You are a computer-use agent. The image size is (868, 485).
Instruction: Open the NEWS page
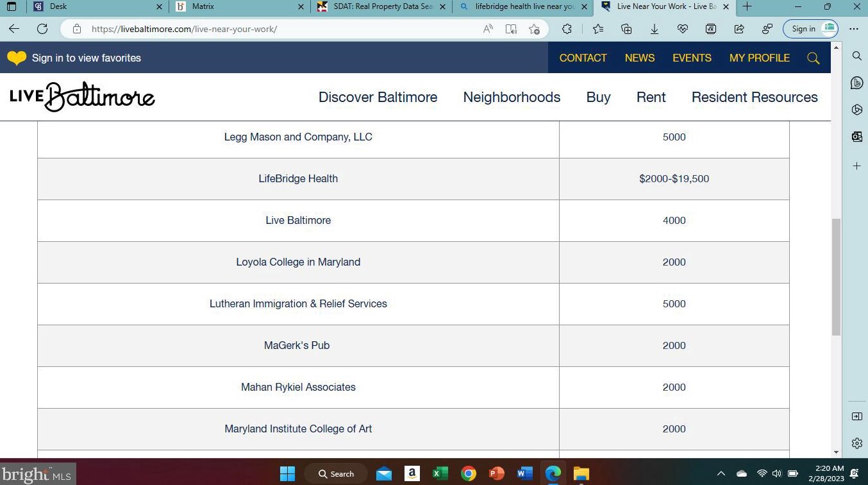coord(640,58)
